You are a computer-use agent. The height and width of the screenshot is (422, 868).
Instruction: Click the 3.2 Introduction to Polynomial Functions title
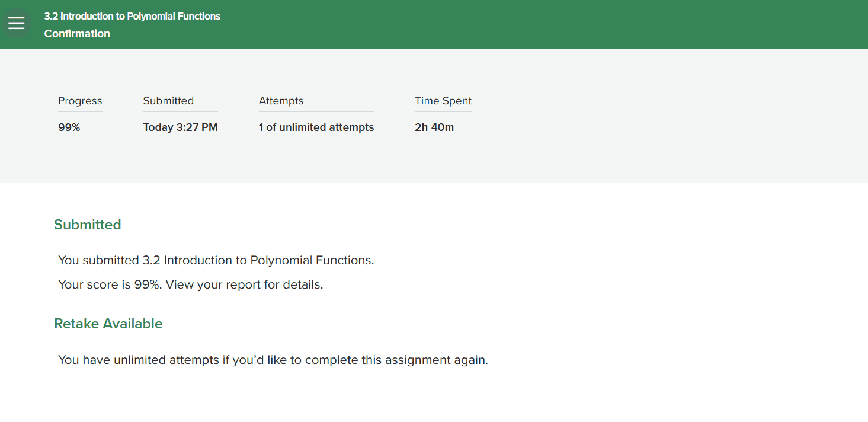[x=132, y=16]
